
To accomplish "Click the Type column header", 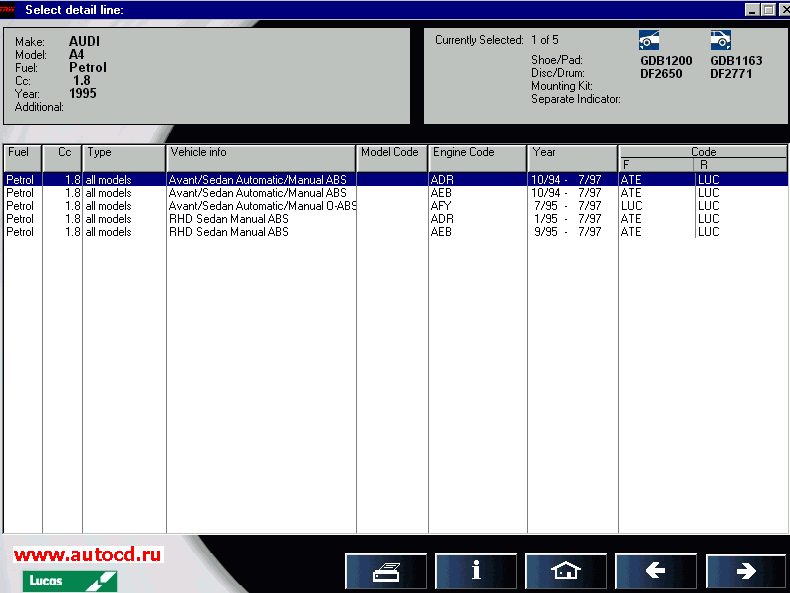I will click(124, 158).
